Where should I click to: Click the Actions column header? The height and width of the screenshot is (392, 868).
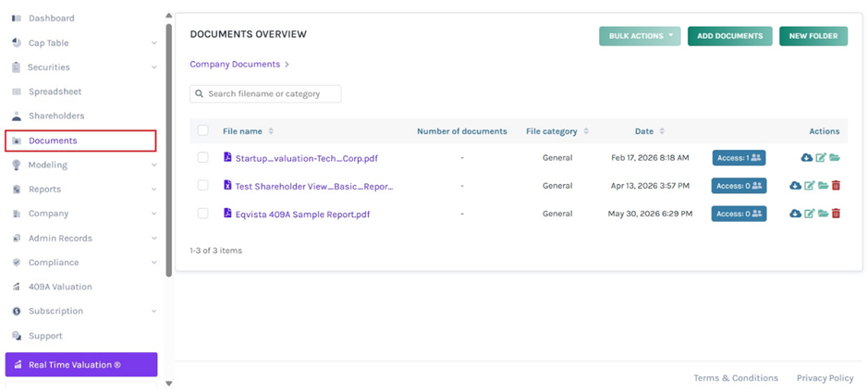tap(825, 131)
